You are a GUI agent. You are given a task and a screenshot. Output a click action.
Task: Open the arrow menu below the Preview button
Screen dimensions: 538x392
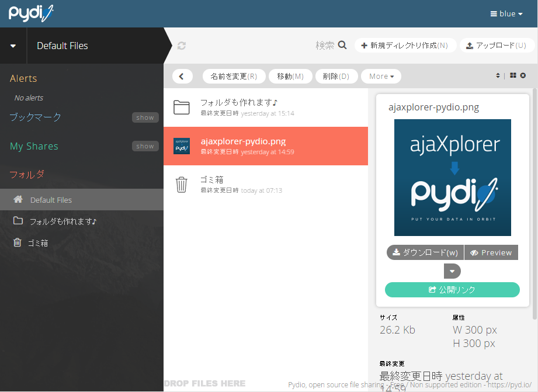(x=452, y=271)
